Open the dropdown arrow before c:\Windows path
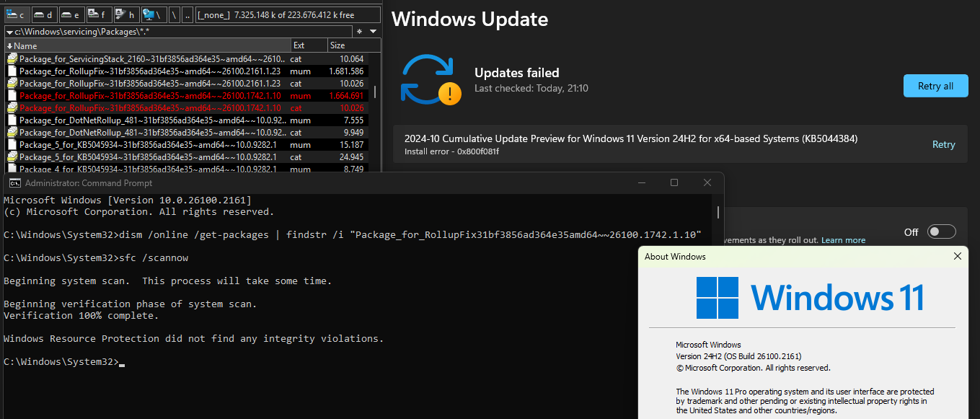 tap(9, 32)
